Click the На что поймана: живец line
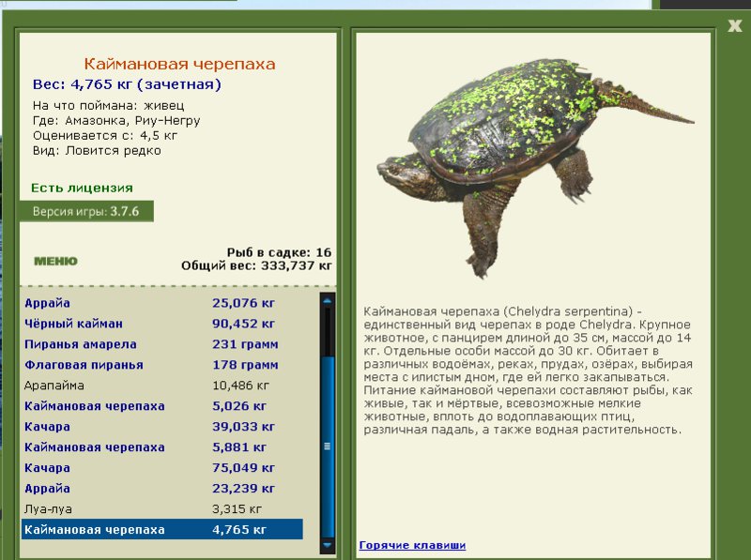 tap(108, 105)
